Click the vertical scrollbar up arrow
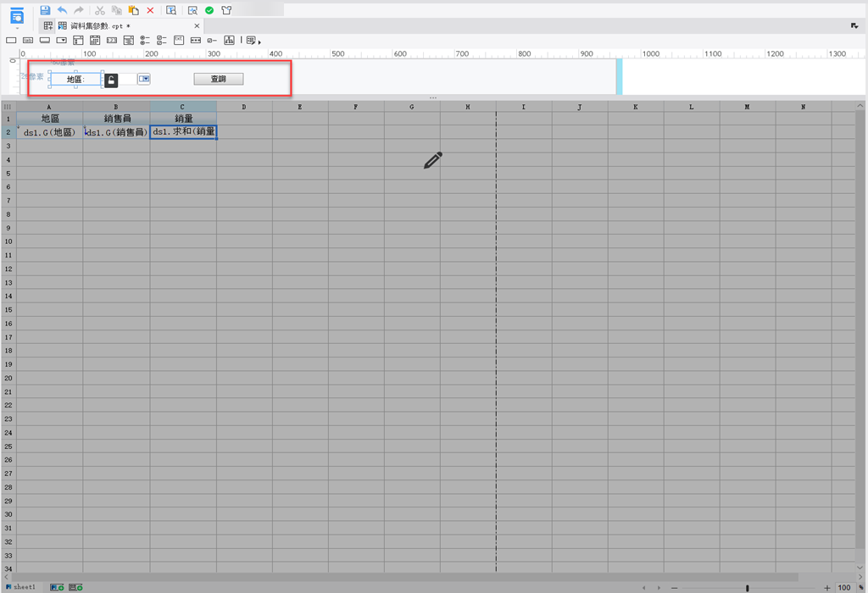The image size is (868, 593). [860, 106]
